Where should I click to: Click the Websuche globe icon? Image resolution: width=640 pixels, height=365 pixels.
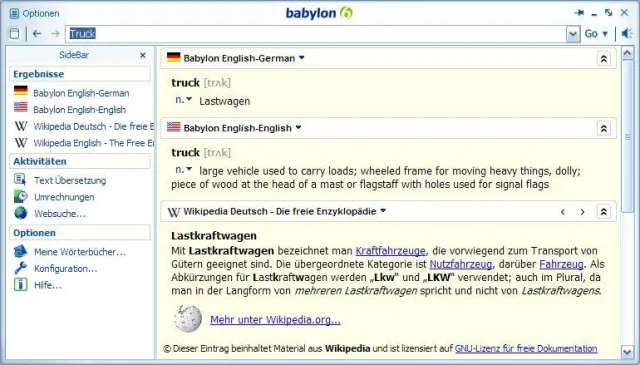(x=20, y=213)
